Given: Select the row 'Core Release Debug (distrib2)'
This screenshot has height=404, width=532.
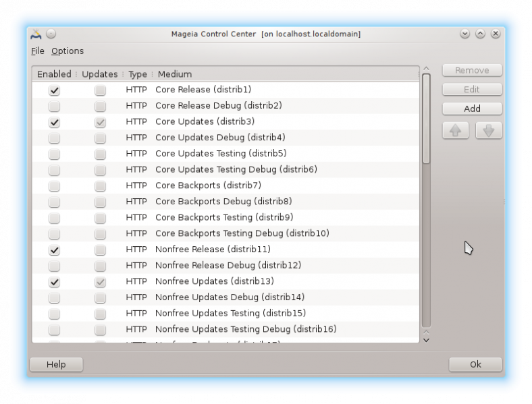Looking at the screenshot, I should coord(225,105).
